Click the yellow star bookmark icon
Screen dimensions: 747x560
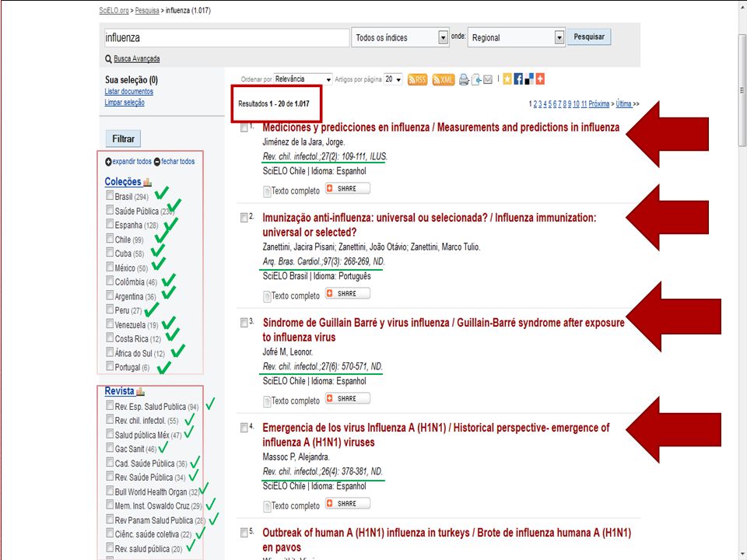click(x=507, y=79)
